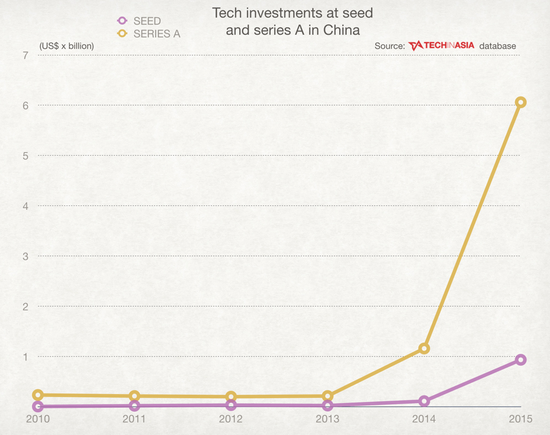Image resolution: width=550 pixels, height=435 pixels.
Task: Click the 2011 x-axis label
Action: [x=134, y=419]
